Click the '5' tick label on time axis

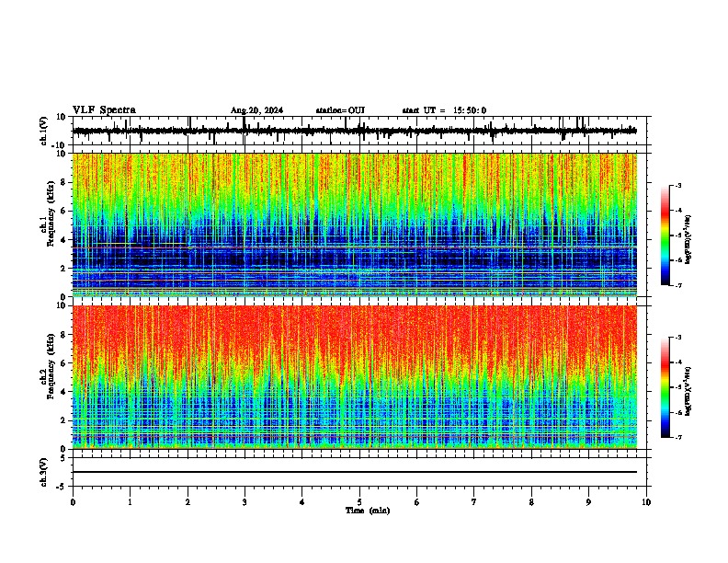coord(359,502)
